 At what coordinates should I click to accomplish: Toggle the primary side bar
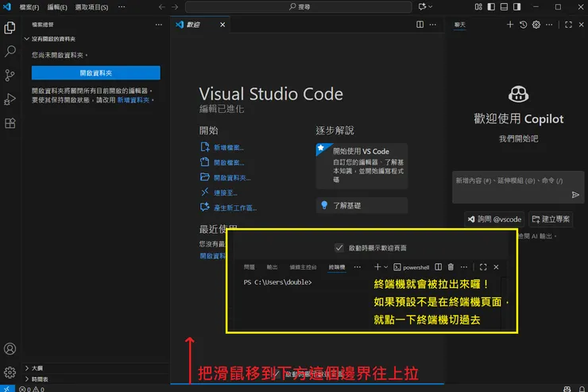point(491,6)
